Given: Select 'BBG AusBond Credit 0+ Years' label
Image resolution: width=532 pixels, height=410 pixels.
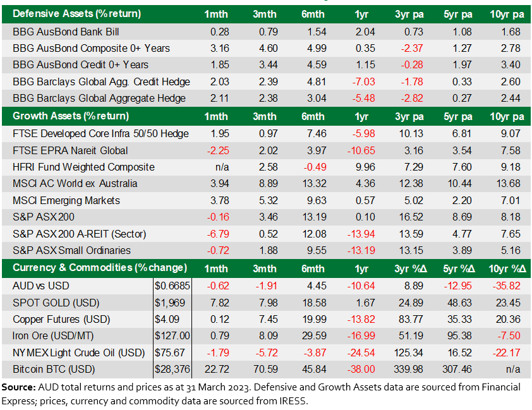Looking at the screenshot, I should point(80,64).
